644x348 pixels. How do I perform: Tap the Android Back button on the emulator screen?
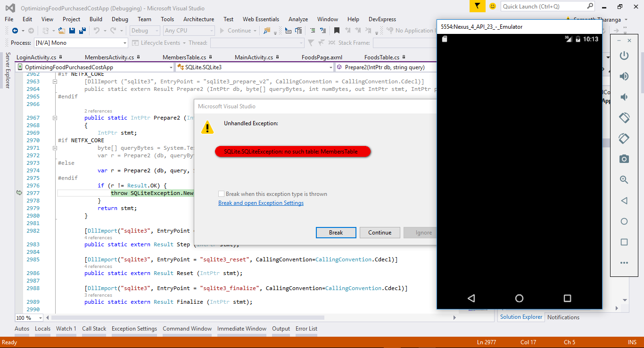[x=471, y=298]
